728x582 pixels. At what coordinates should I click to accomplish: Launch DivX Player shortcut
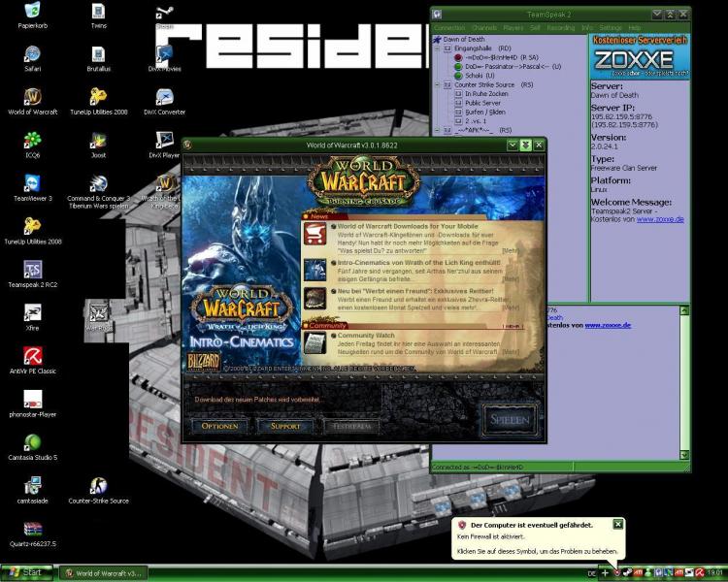click(x=164, y=145)
